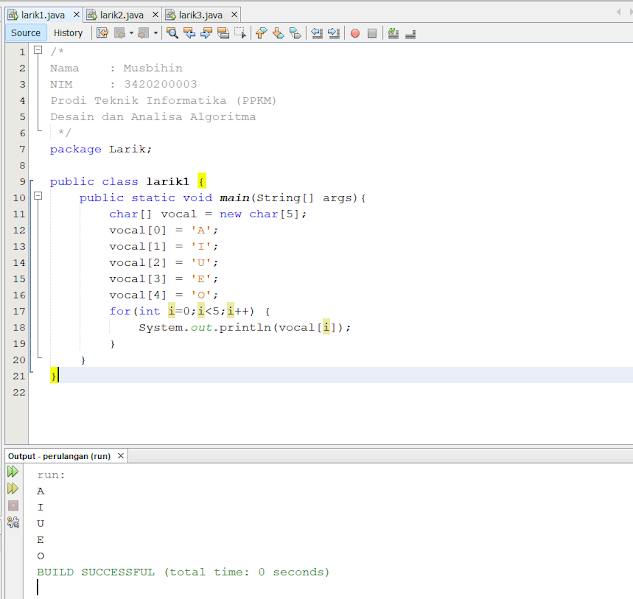This screenshot has width=633, height=599.
Task: Click the 'for' keyword on line 17
Action: click(x=120, y=311)
